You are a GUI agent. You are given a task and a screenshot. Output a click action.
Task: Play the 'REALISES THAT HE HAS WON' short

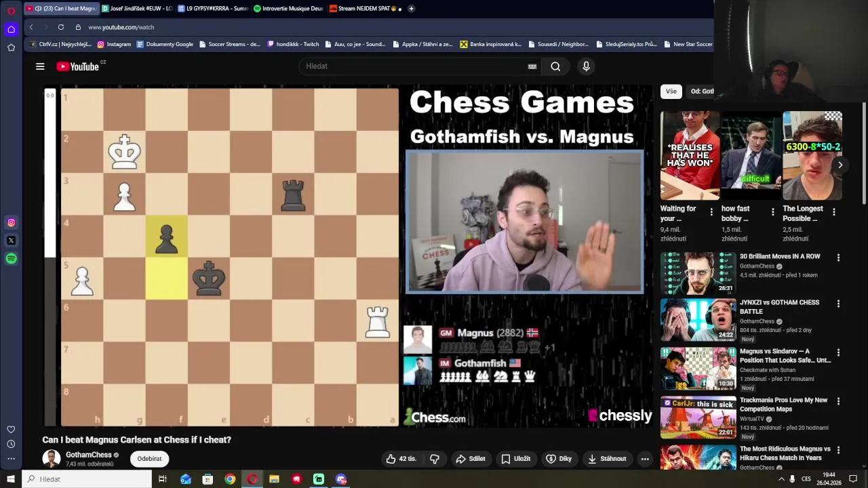pyautogui.click(x=690, y=155)
